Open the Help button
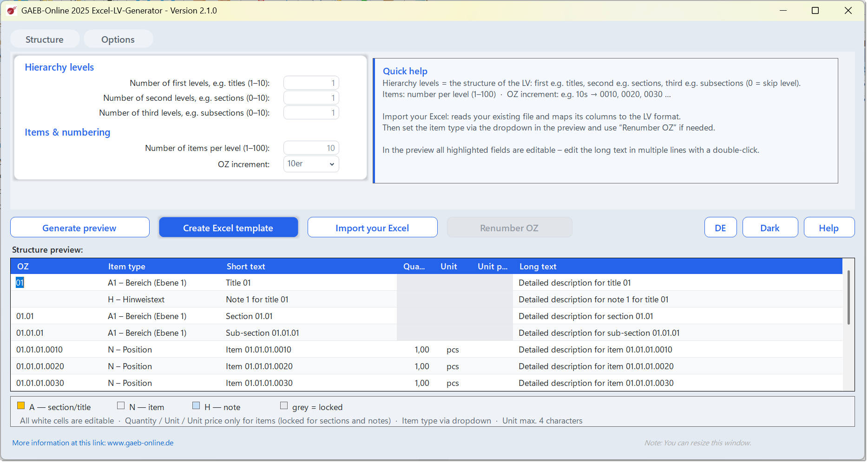Image resolution: width=868 pixels, height=463 pixels. tap(829, 228)
